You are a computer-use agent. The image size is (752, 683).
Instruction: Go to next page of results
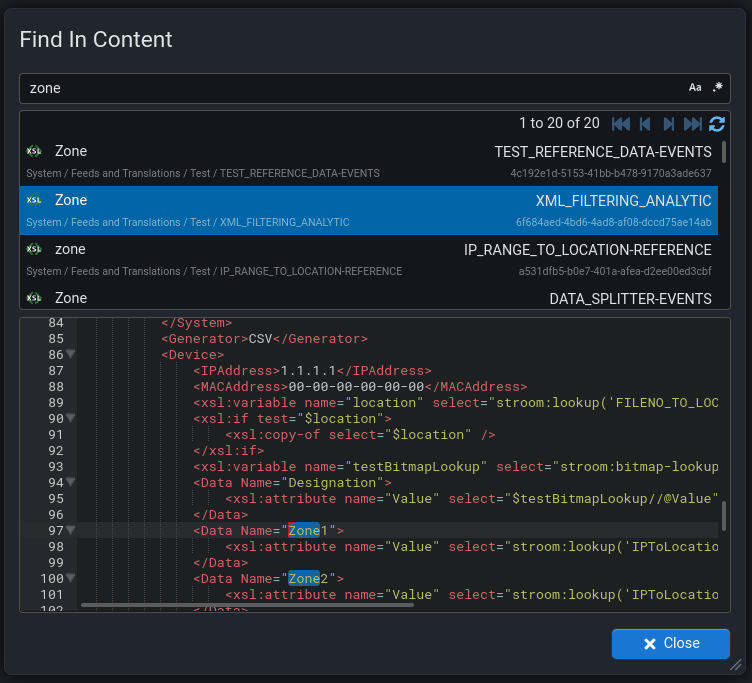[x=668, y=124]
